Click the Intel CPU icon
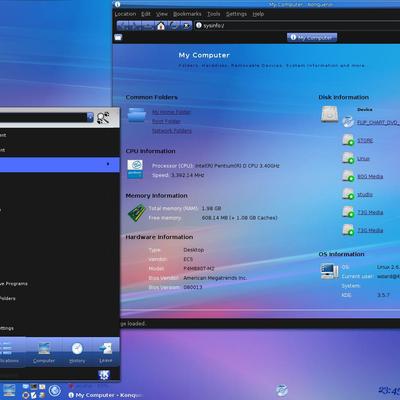The width and height of the screenshot is (400, 400). (x=135, y=169)
